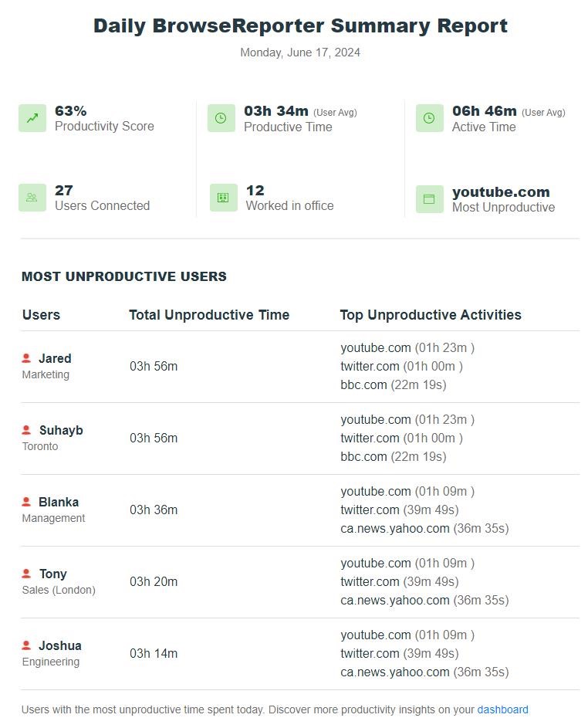Screen dimensions: 588x728
Task: Click the Active Time clock icon
Action: (429, 118)
